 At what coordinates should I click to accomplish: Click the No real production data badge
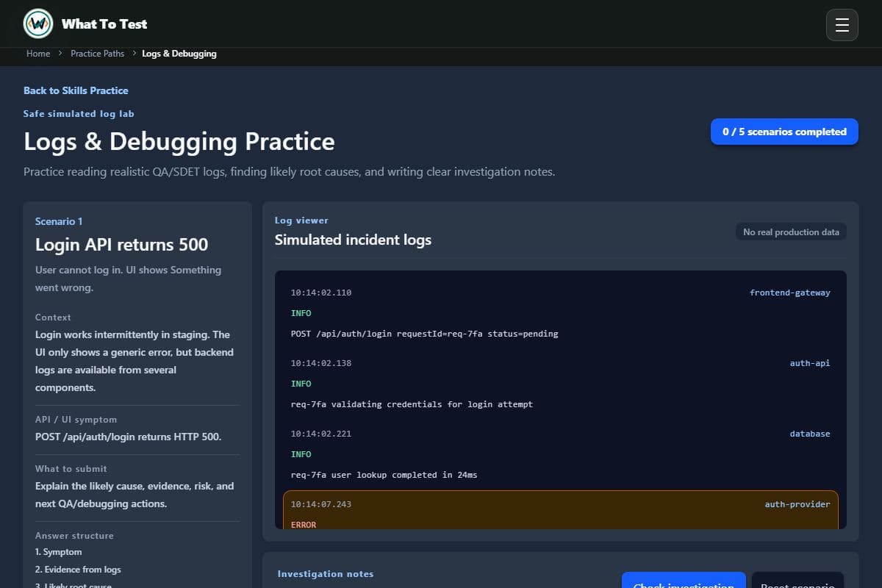[791, 232]
